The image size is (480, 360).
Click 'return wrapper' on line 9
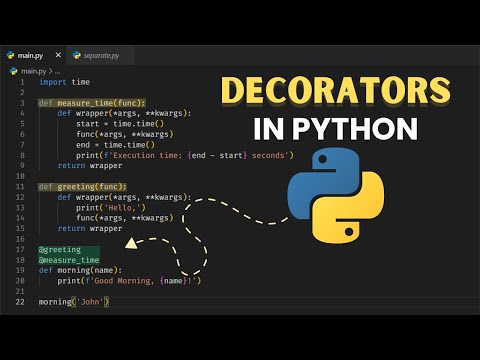point(90,166)
